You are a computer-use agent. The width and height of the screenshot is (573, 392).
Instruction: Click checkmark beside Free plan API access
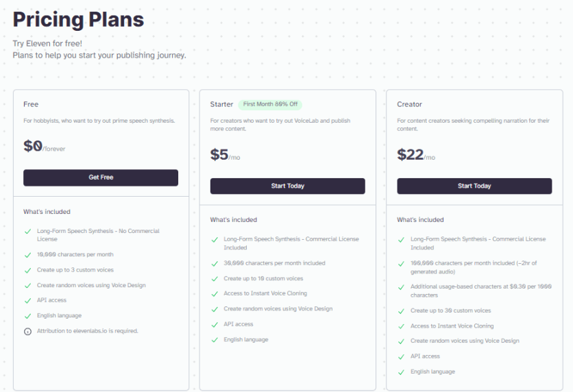tap(27, 300)
